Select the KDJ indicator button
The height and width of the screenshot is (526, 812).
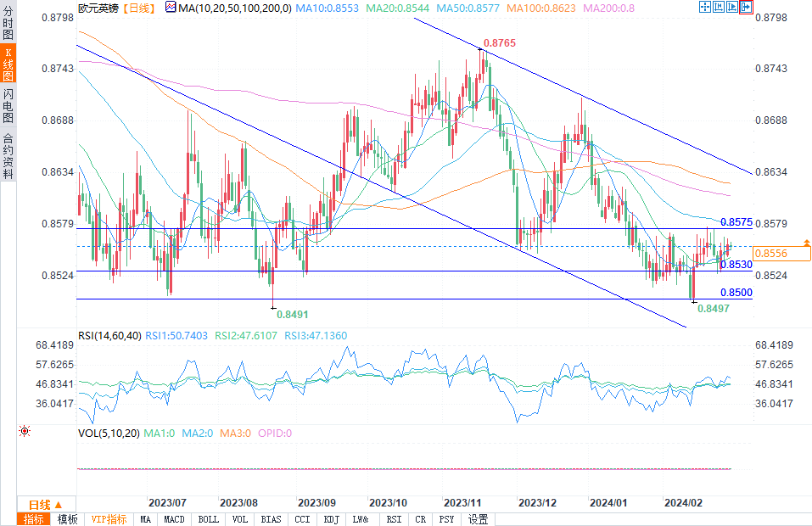click(x=332, y=519)
